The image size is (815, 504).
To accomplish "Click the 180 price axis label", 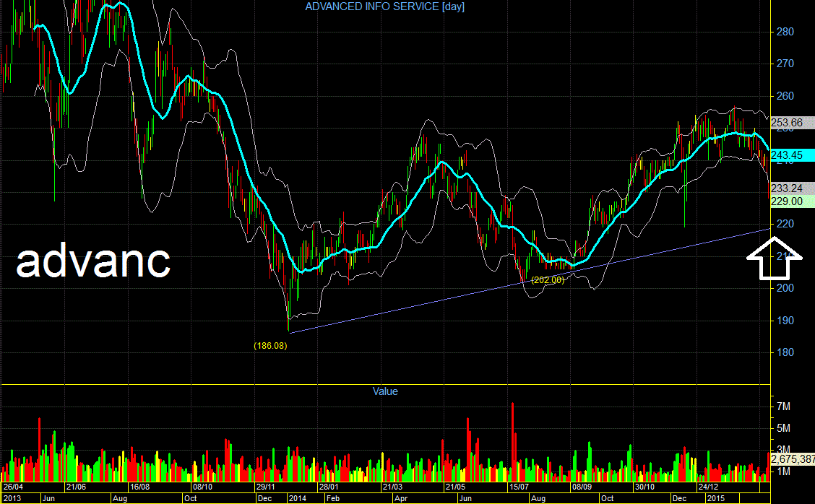I will point(785,352).
